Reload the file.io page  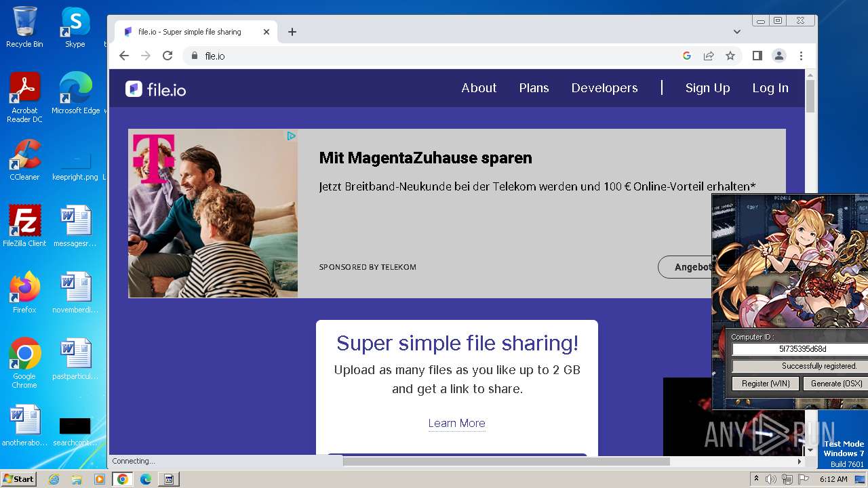click(x=167, y=56)
